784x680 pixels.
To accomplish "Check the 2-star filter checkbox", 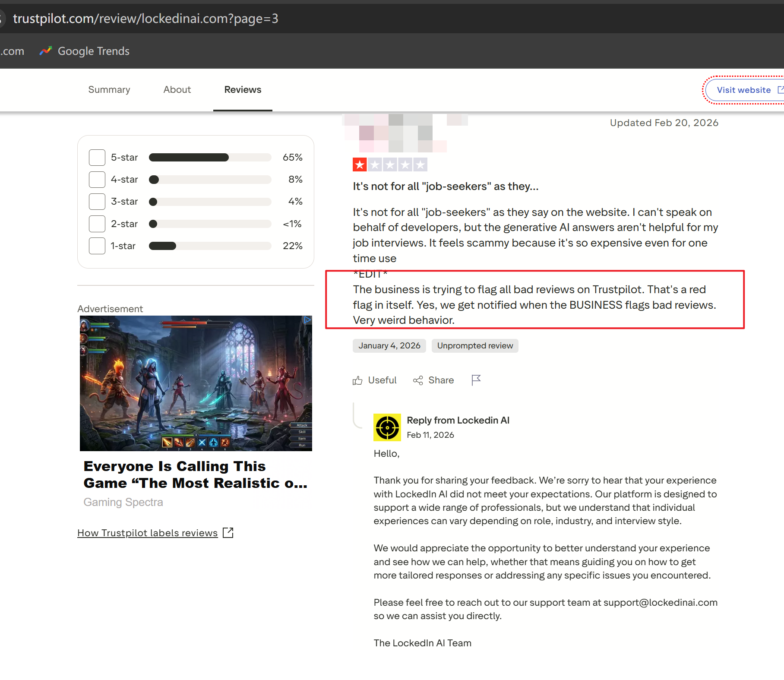I will pos(97,224).
